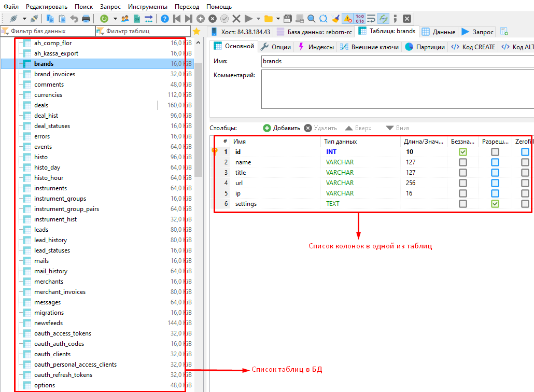This screenshot has width=534, height=392.
Task: Open Help with the blue question mark
Action: [x=164, y=18]
